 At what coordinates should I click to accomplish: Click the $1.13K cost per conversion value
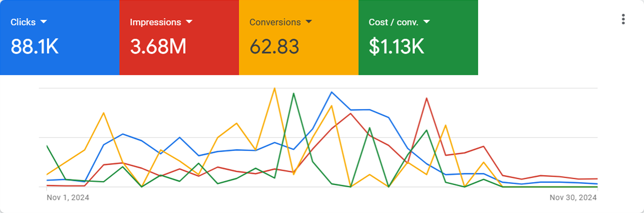click(x=396, y=47)
